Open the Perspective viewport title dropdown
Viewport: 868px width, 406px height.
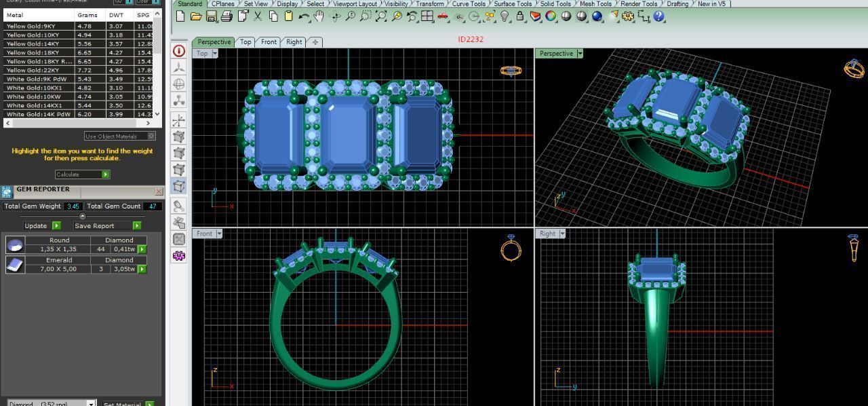click(x=580, y=53)
